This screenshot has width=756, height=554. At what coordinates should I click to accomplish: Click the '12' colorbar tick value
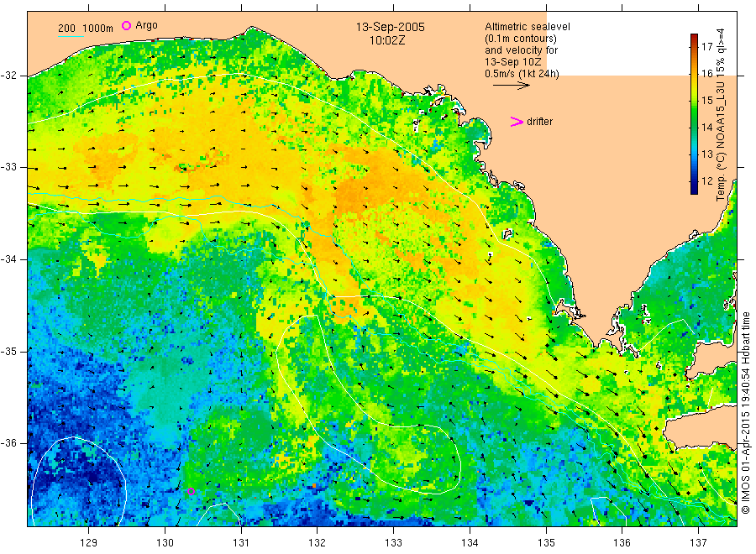click(x=706, y=181)
